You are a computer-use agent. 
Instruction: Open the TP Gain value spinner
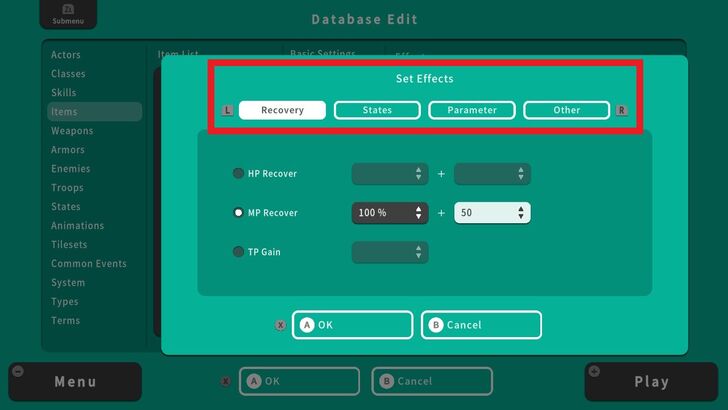[389, 252]
